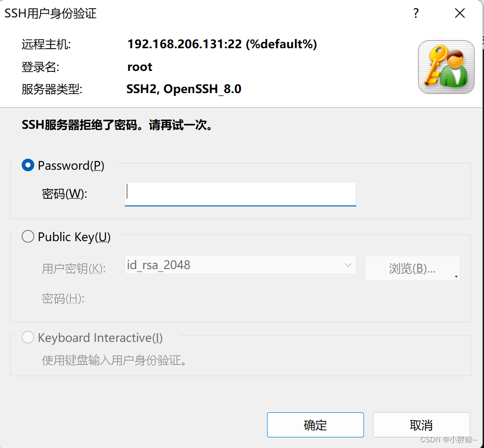The image size is (484, 448).
Task: Click the SSH用户身份验证 title bar text
Action: point(51,14)
